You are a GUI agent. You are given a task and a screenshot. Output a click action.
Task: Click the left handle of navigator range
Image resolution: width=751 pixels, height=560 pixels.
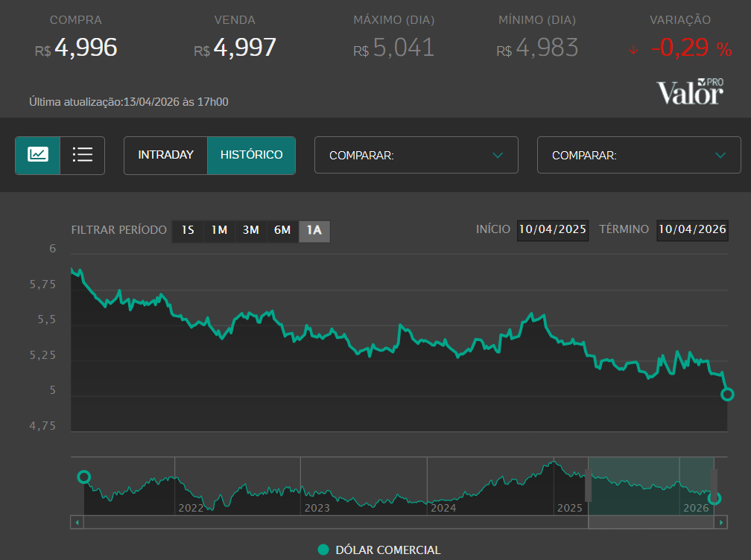(x=588, y=486)
